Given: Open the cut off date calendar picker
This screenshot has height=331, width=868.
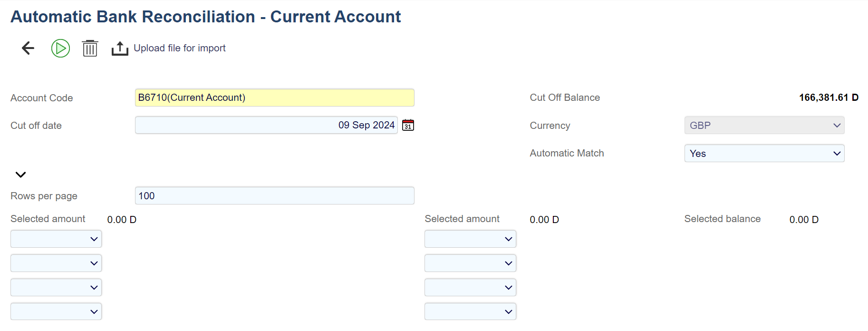Looking at the screenshot, I should tap(408, 125).
